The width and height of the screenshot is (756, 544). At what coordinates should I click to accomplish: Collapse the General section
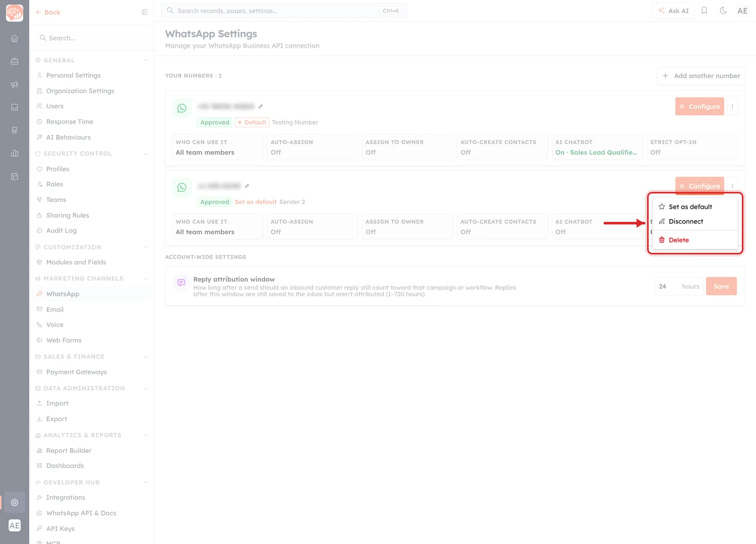coord(146,60)
